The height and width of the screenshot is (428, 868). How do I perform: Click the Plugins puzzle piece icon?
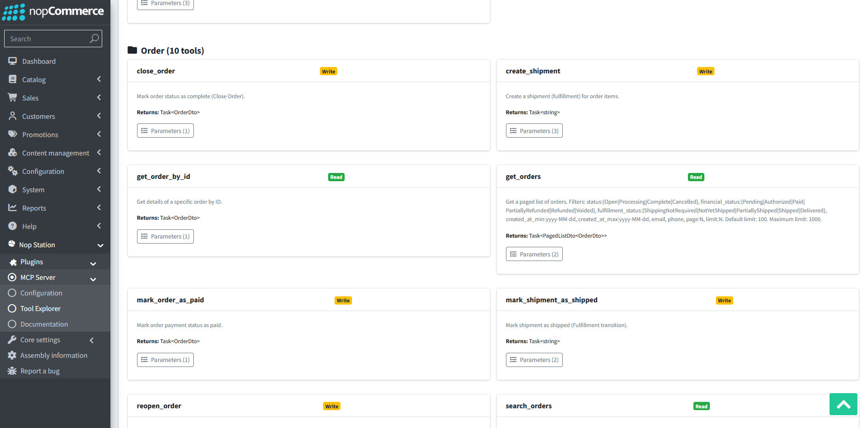click(13, 262)
